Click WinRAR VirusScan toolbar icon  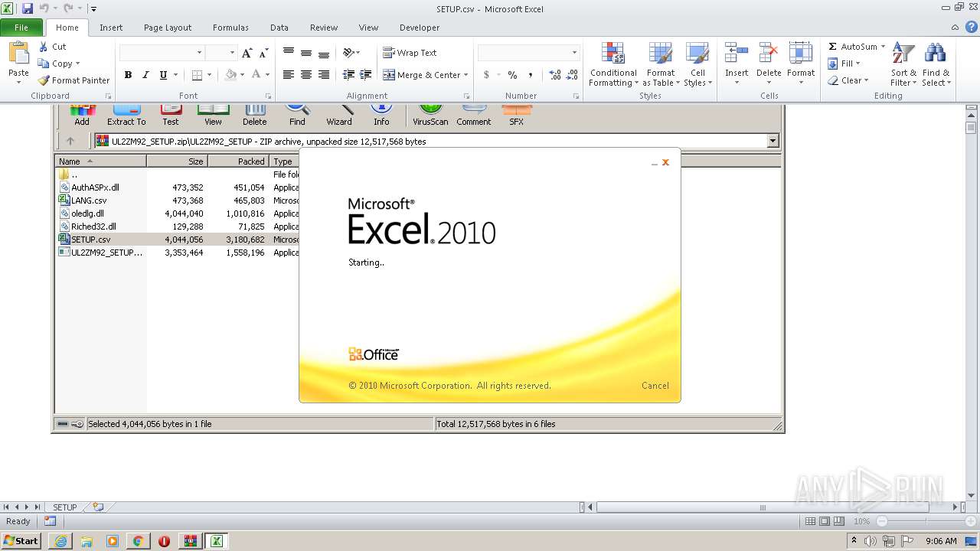(430, 115)
